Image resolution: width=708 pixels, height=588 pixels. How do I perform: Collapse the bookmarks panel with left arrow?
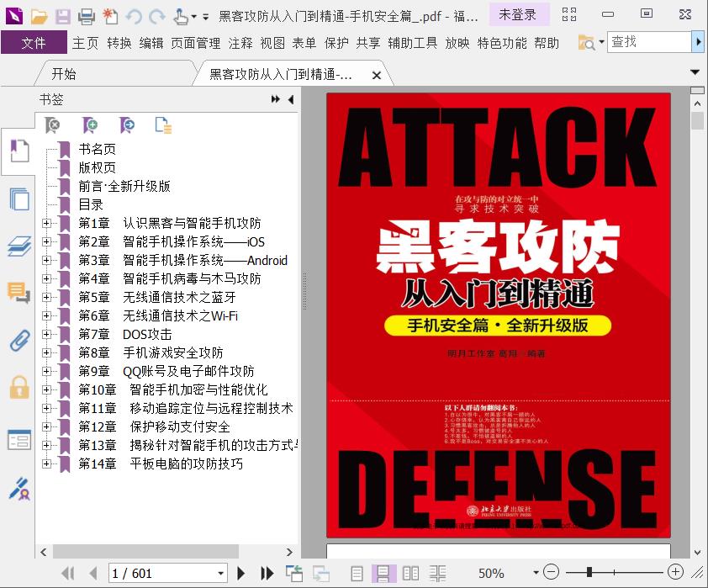(291, 99)
